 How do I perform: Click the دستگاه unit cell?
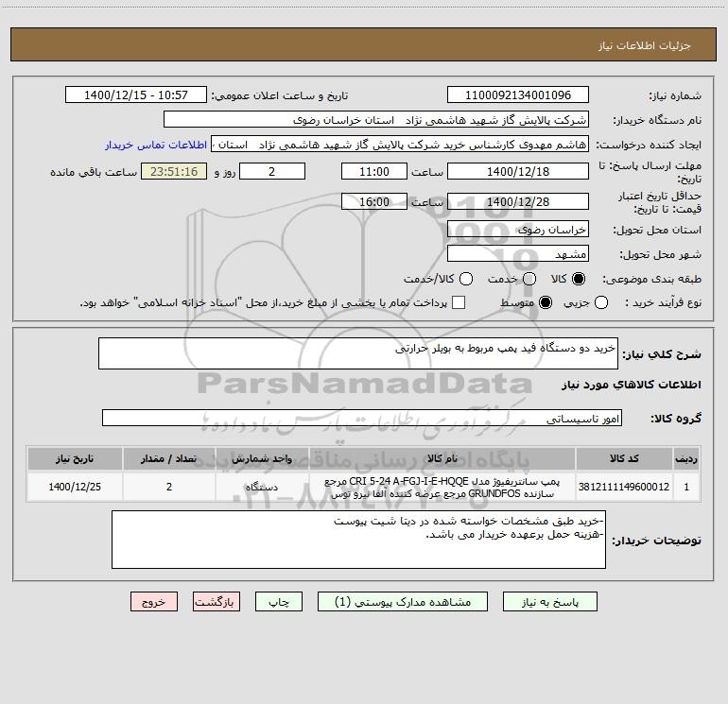click(x=262, y=487)
